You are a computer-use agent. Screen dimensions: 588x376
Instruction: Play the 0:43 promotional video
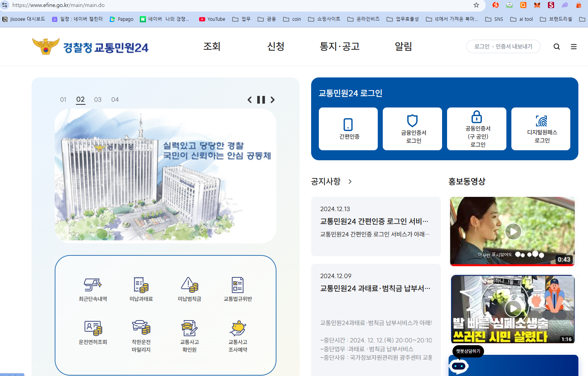pos(513,232)
